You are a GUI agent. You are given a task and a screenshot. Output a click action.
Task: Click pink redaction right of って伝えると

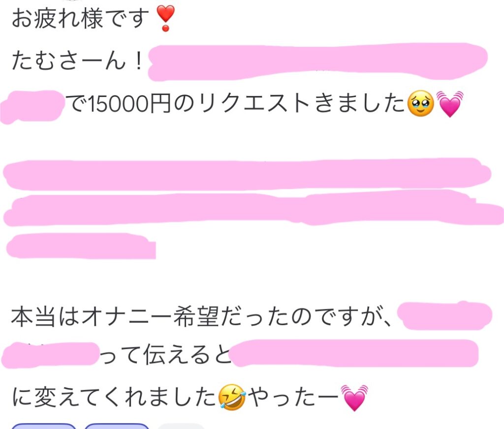tap(354, 354)
